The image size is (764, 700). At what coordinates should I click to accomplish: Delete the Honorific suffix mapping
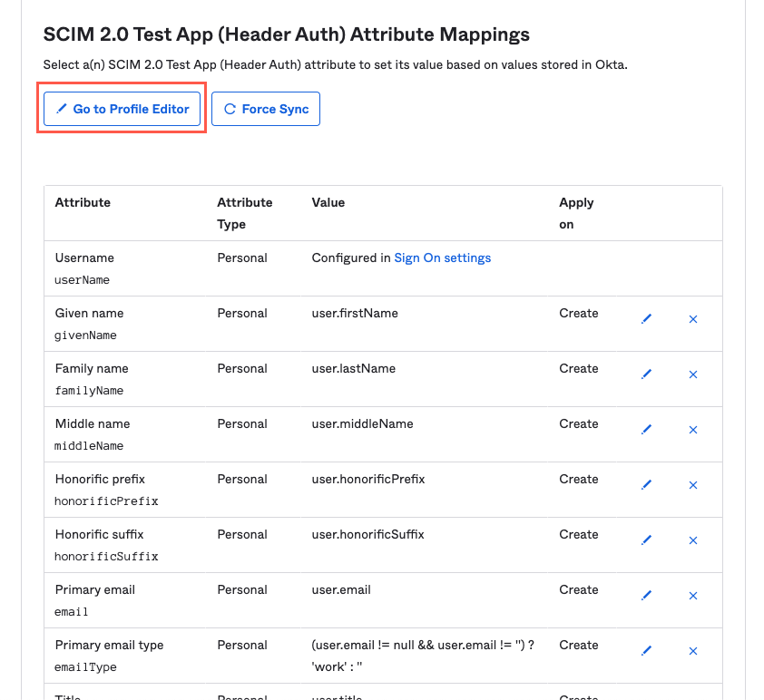tap(693, 540)
